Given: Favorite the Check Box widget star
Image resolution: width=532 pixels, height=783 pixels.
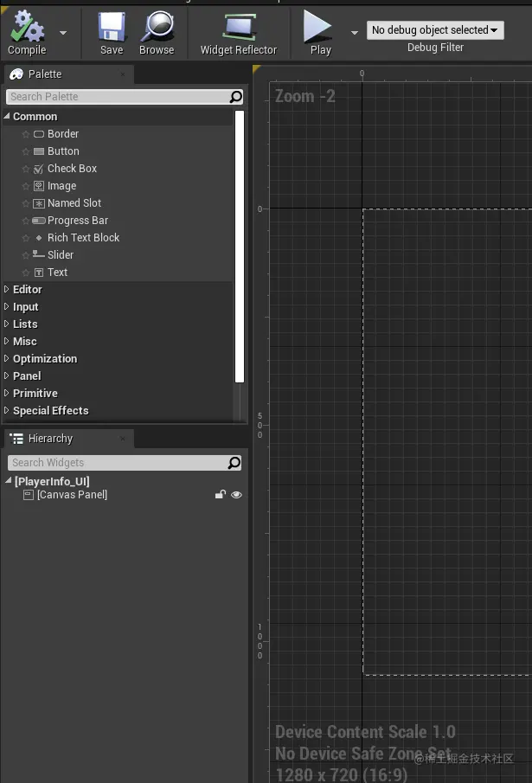Looking at the screenshot, I should pos(26,169).
